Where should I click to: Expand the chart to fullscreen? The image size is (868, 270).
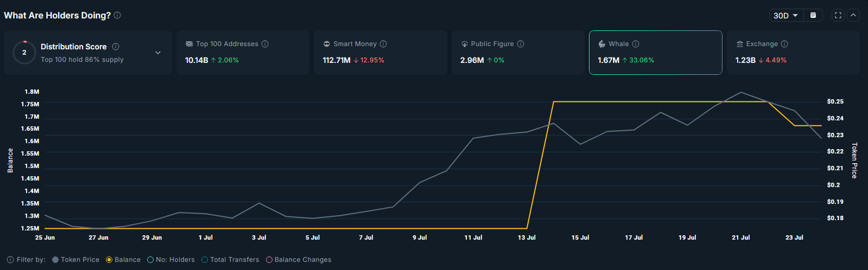tap(838, 15)
